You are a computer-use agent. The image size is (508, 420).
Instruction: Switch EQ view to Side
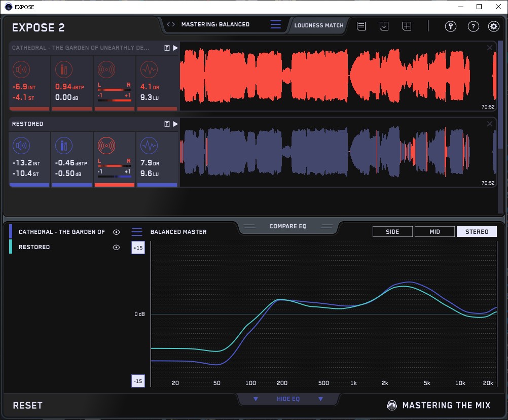tap(392, 232)
